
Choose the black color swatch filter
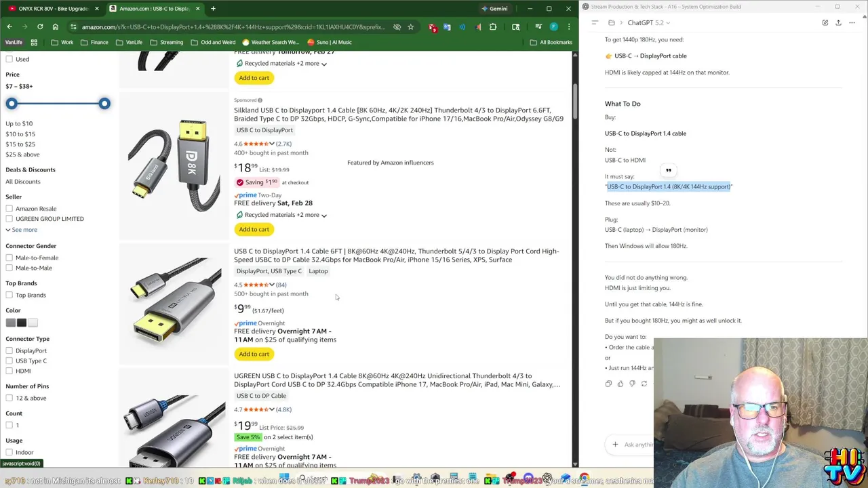pyautogui.click(x=22, y=323)
